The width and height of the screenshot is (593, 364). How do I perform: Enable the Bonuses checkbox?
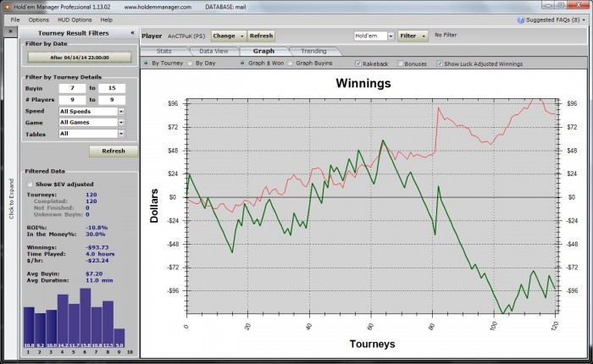(x=400, y=63)
